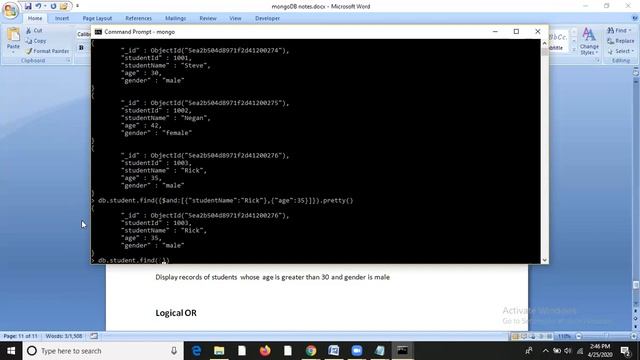Open the Styles group dialog launcher
The width and height of the screenshot is (640, 360).
598,60
